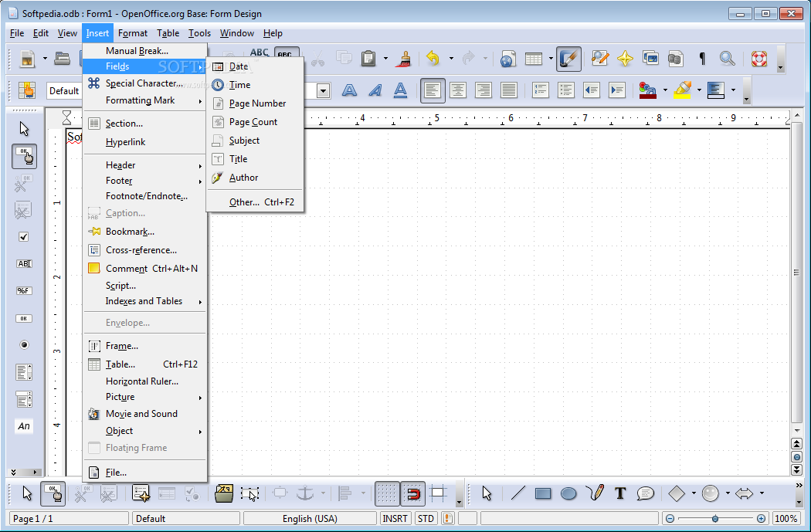
Task: Click the Hyperlink globe icon
Action: pos(508,59)
